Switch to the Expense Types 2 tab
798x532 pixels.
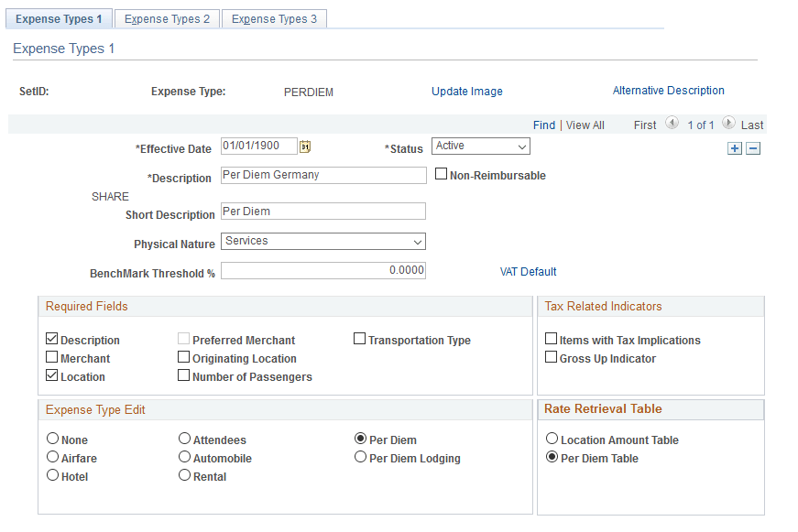pyautogui.click(x=166, y=18)
